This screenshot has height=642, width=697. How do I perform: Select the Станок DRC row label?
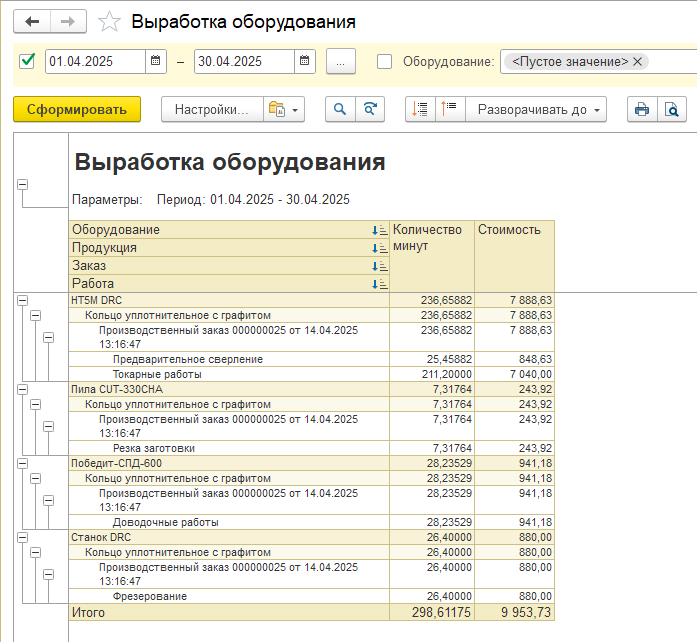101,538
